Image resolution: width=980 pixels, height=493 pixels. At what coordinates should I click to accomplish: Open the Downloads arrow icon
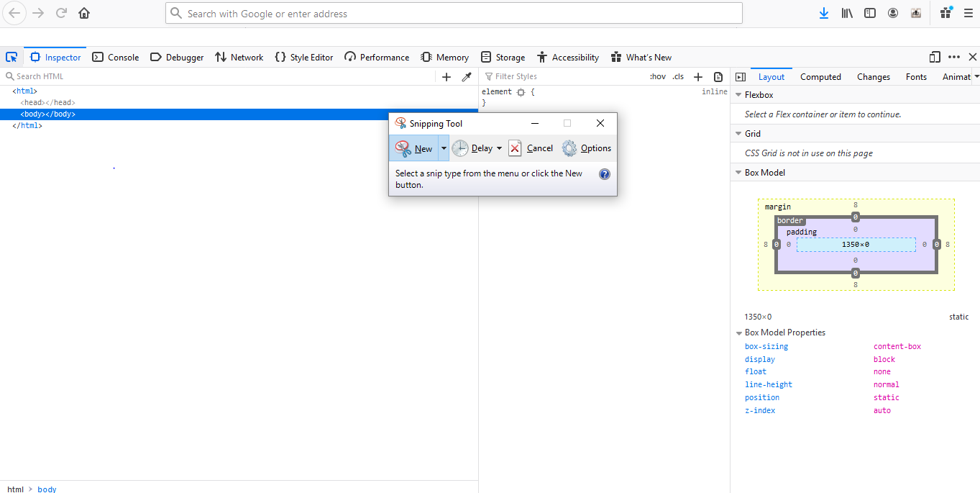pos(824,13)
